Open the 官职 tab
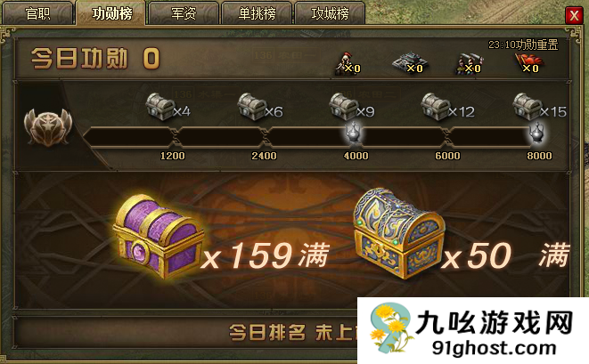589x364 pixels. tap(37, 13)
